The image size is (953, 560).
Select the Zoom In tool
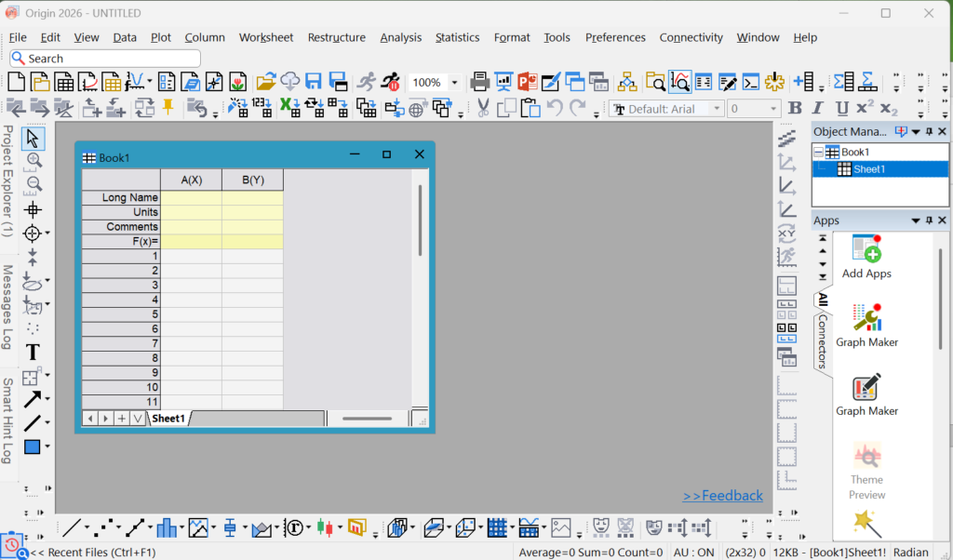tap(34, 161)
